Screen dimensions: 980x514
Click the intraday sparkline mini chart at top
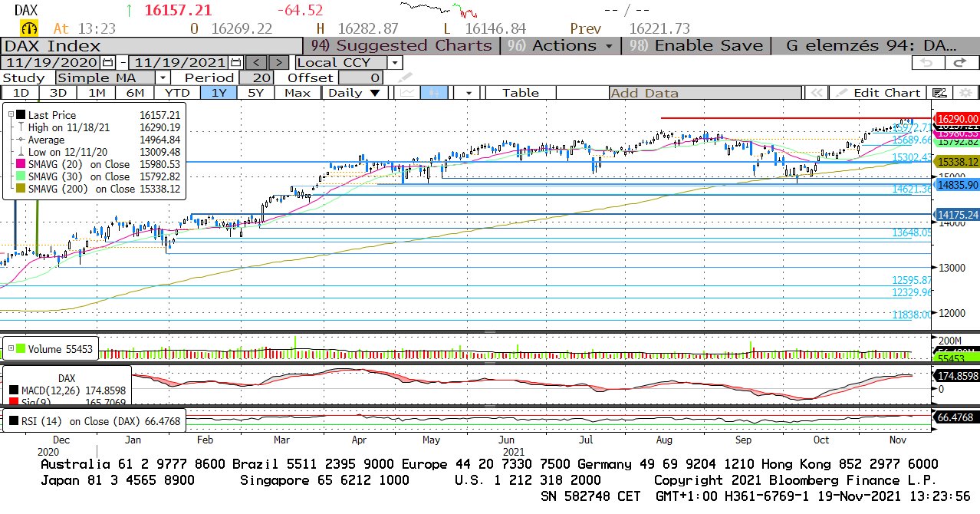439,9
